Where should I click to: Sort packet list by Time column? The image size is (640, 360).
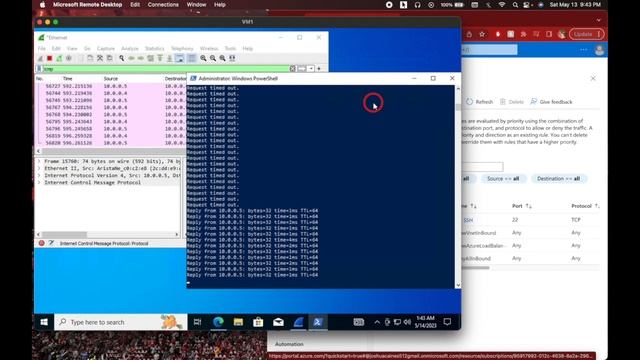pyautogui.click(x=68, y=78)
